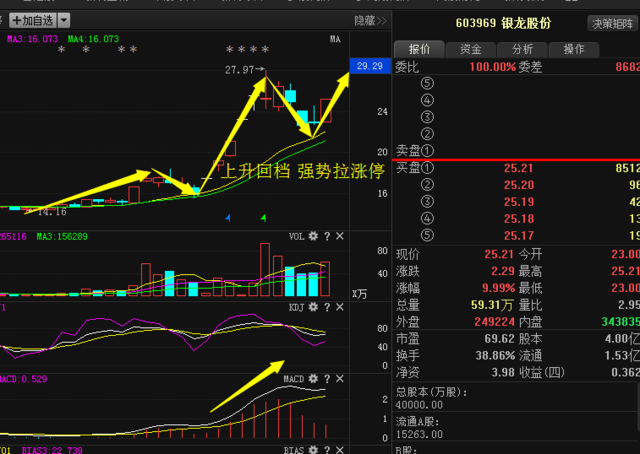This screenshot has height=454, width=640.
Task: Open BIAS indicator help question mark
Action: point(327,450)
